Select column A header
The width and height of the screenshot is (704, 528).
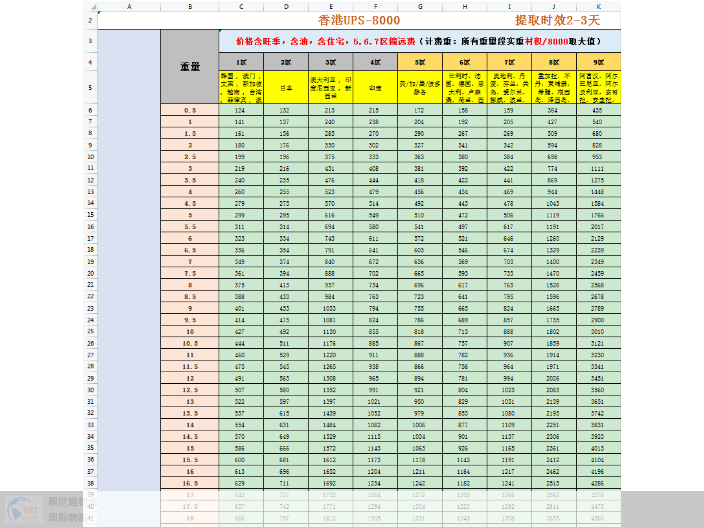point(129,6)
